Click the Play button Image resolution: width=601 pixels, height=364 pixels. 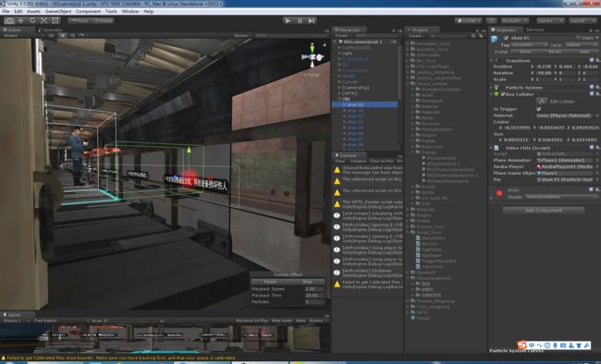[x=288, y=20]
